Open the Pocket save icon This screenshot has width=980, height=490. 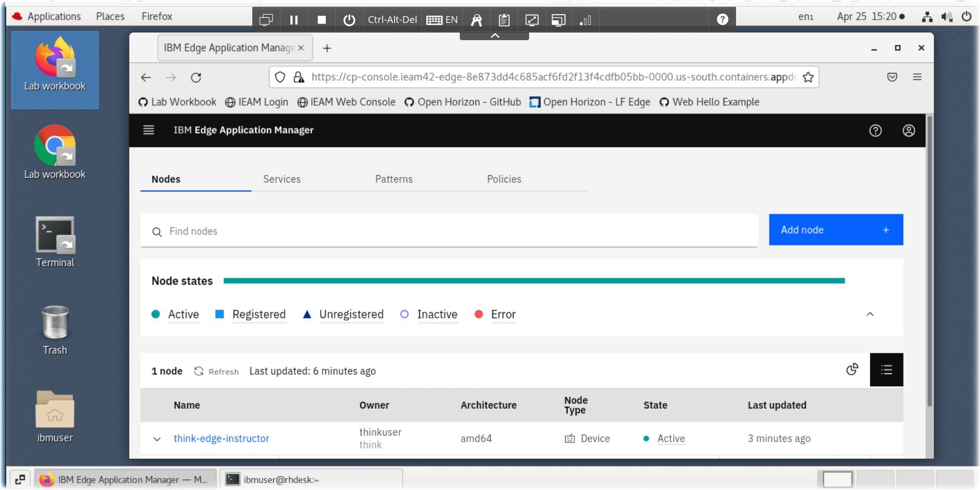click(892, 77)
